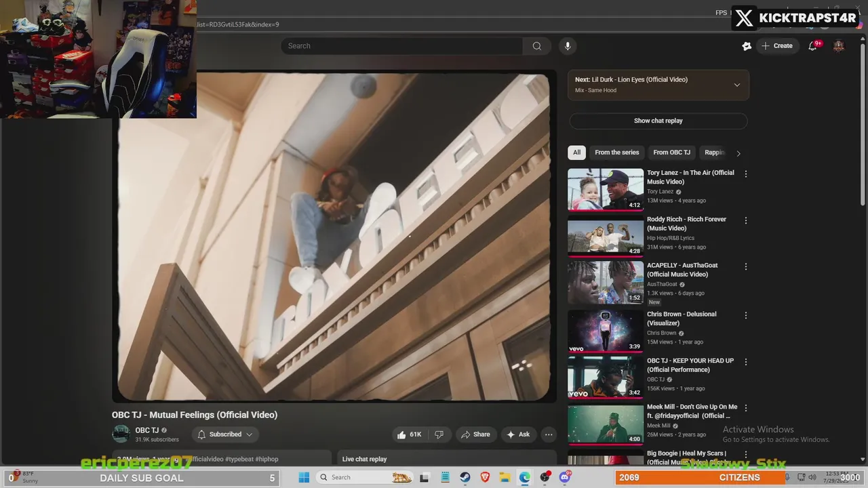The image size is (868, 488).
Task: Click the Create button
Action: pos(777,46)
